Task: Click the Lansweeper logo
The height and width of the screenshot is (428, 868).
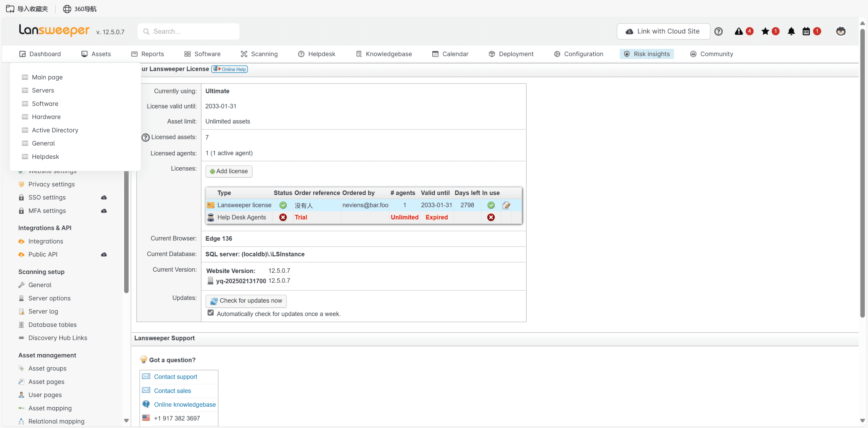Action: coord(54,31)
